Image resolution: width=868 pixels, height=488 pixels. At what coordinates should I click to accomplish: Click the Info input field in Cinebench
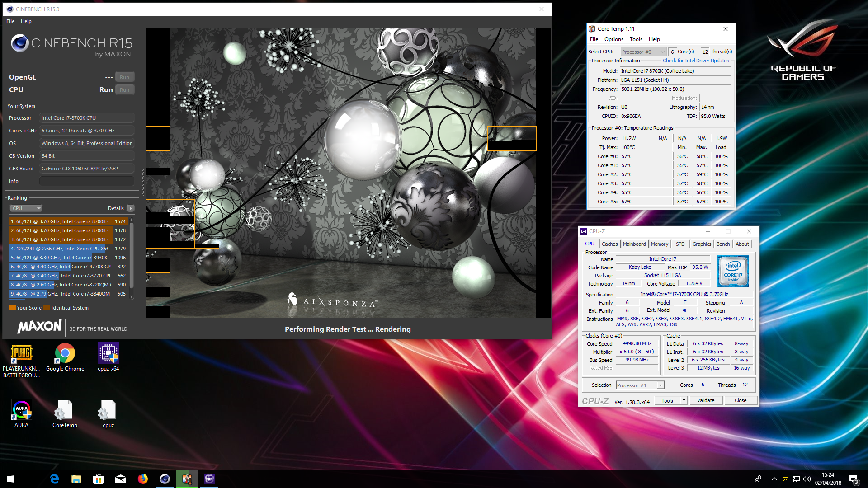pyautogui.click(x=87, y=181)
